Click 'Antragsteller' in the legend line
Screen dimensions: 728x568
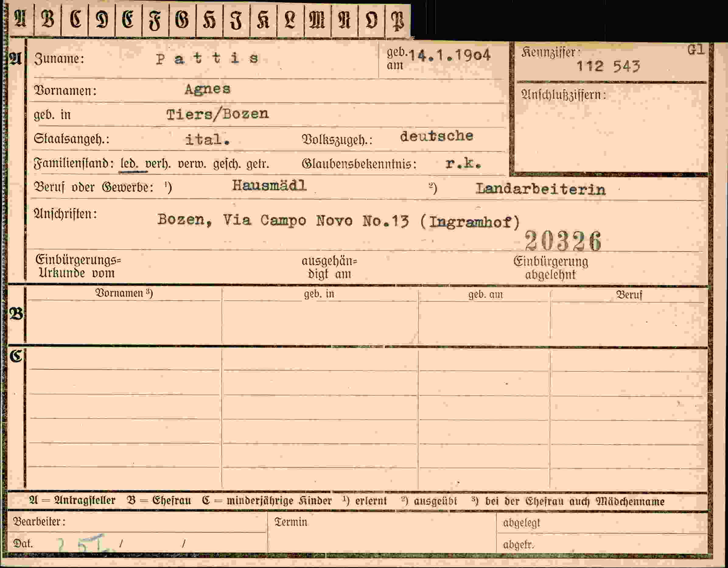pos(85,500)
